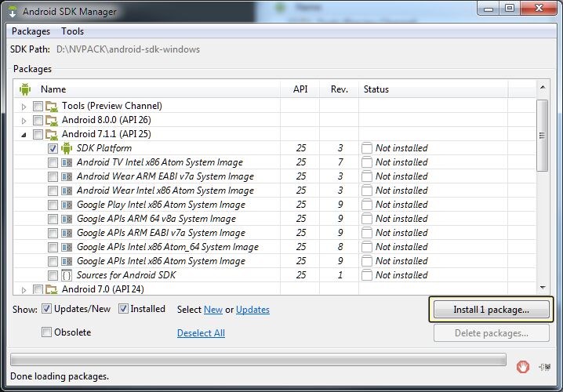Check the Android 8.0.0 (API 26) group checkbox
The height and width of the screenshot is (392, 563).
click(x=38, y=120)
